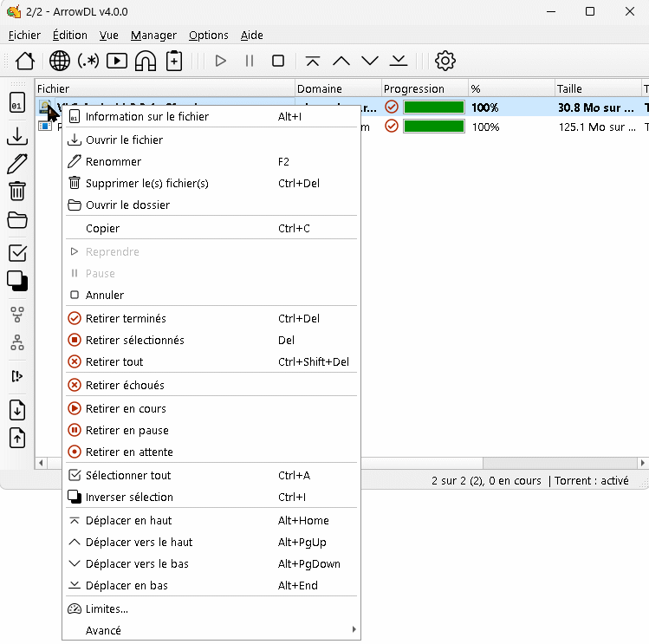Select Retirer terminés
Image resolution: width=649 pixels, height=644 pixels.
(x=211, y=318)
